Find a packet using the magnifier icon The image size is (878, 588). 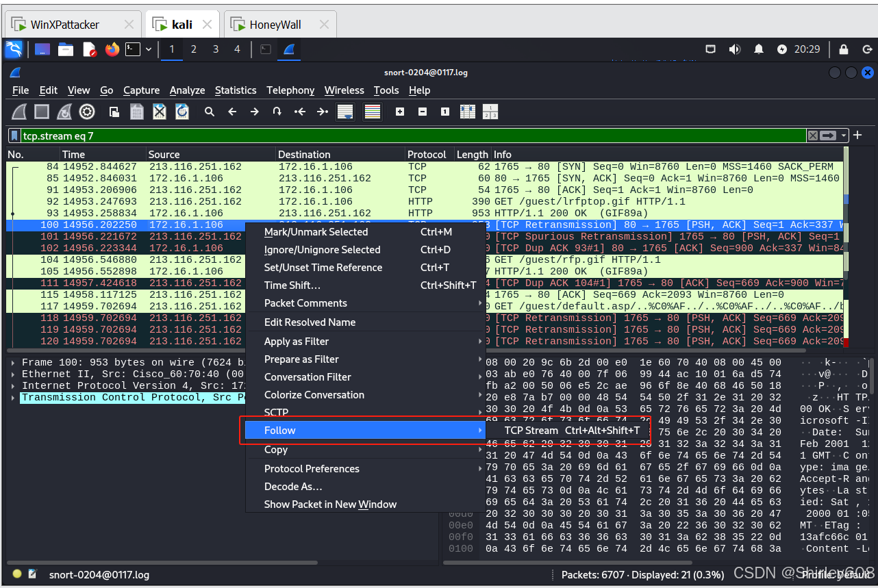(x=210, y=112)
